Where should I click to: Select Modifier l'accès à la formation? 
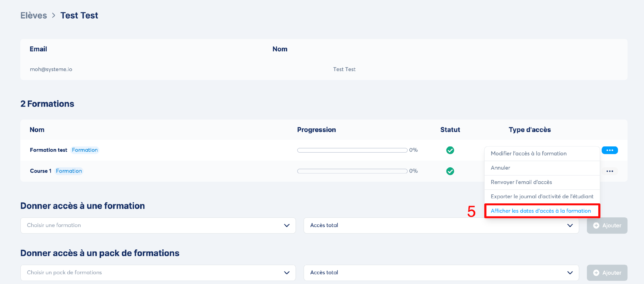click(x=528, y=154)
